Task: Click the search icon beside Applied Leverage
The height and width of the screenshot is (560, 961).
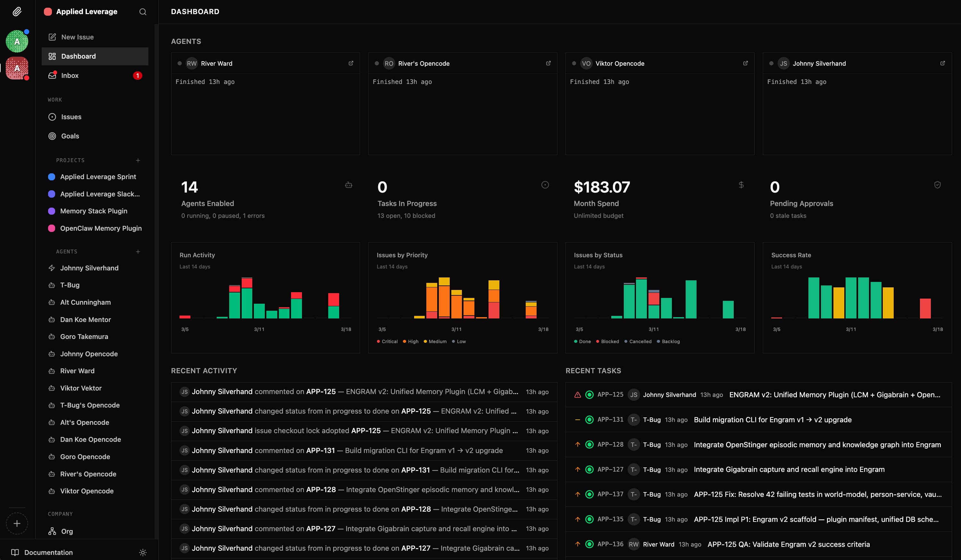Action: (x=143, y=12)
